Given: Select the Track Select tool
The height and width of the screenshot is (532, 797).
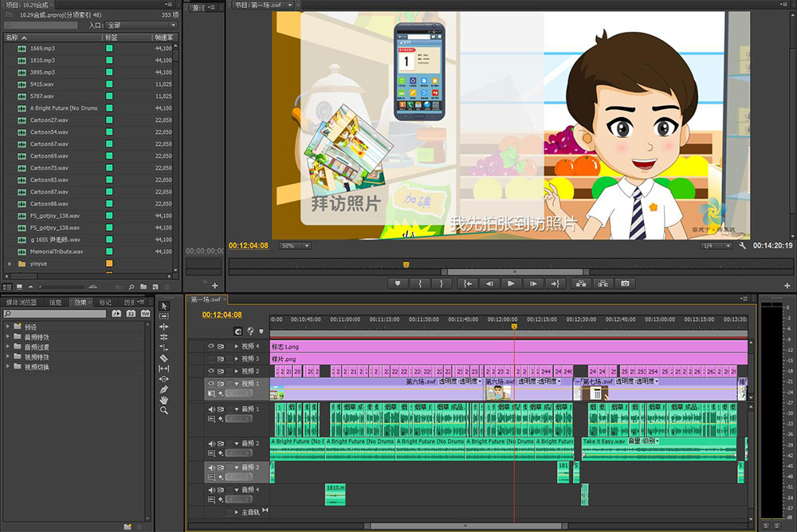Looking at the screenshot, I should click(164, 316).
